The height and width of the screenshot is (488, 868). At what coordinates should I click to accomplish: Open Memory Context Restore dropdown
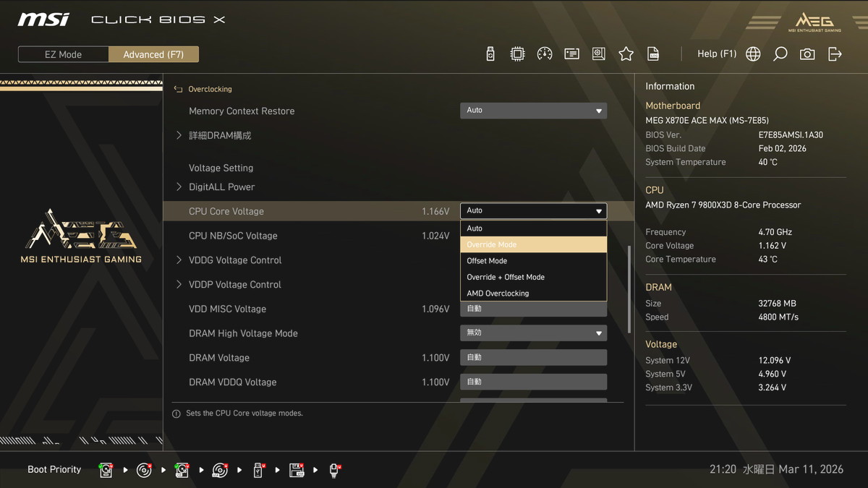pos(533,111)
